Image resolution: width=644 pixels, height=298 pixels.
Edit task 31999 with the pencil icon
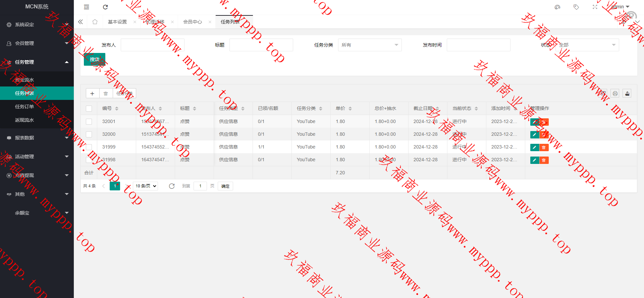[x=534, y=147]
